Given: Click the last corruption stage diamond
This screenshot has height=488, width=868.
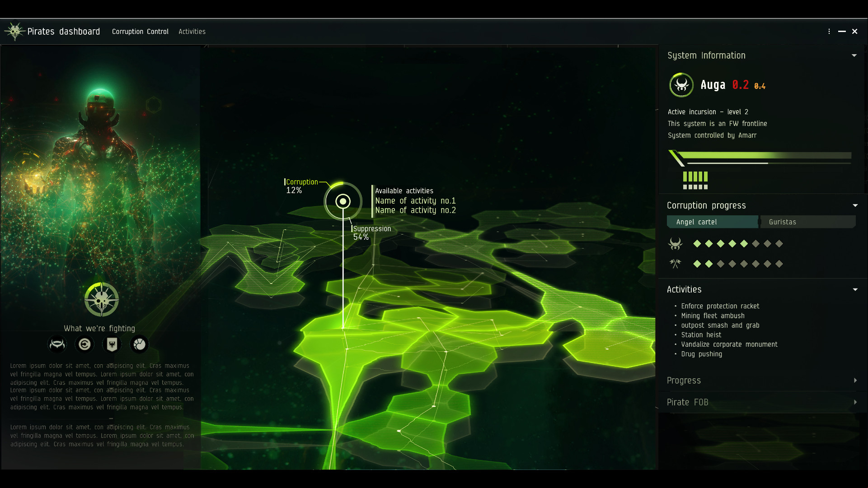Looking at the screenshot, I should [779, 244].
